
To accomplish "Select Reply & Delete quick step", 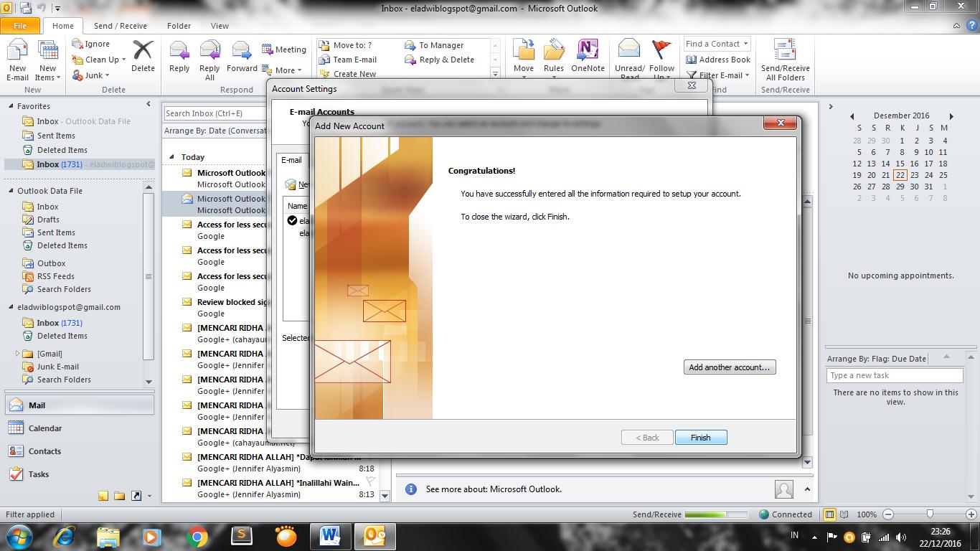I will [x=440, y=60].
